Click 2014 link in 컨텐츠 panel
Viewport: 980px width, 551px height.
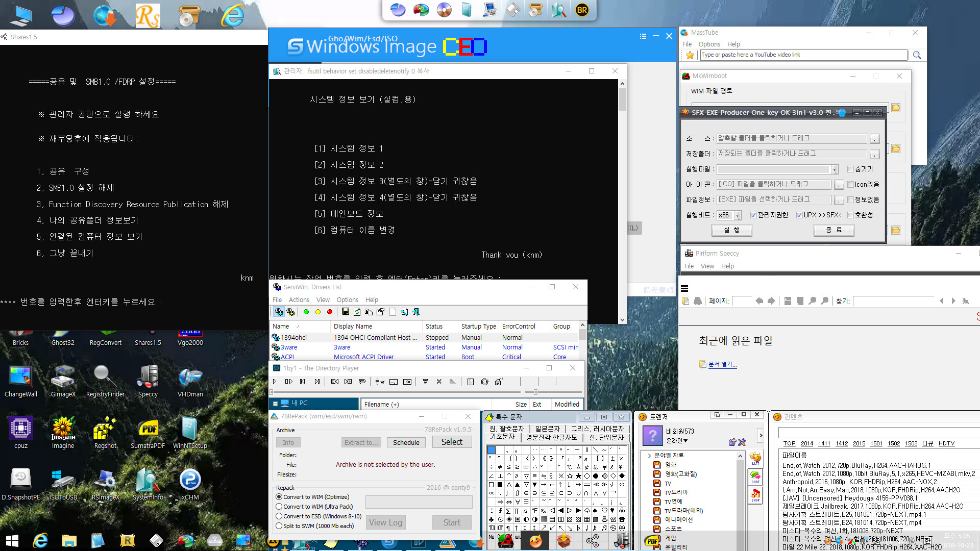807,443
